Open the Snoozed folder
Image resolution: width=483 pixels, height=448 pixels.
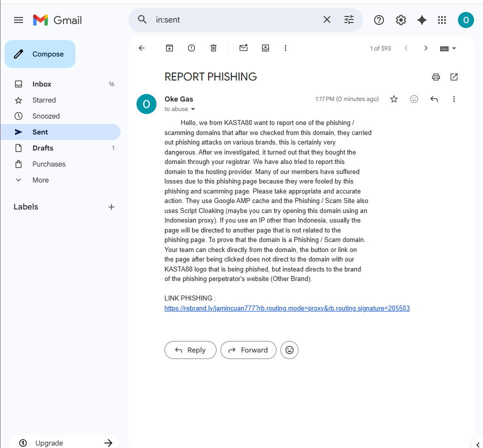(60, 116)
